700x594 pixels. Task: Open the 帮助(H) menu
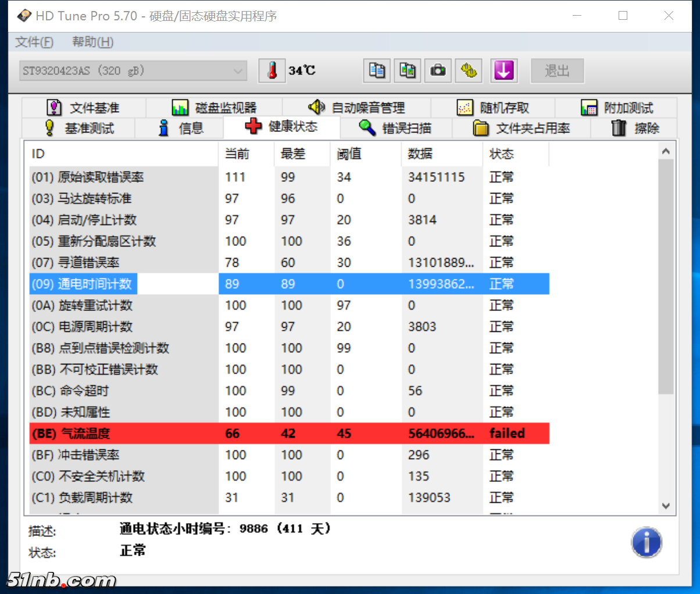(x=91, y=42)
